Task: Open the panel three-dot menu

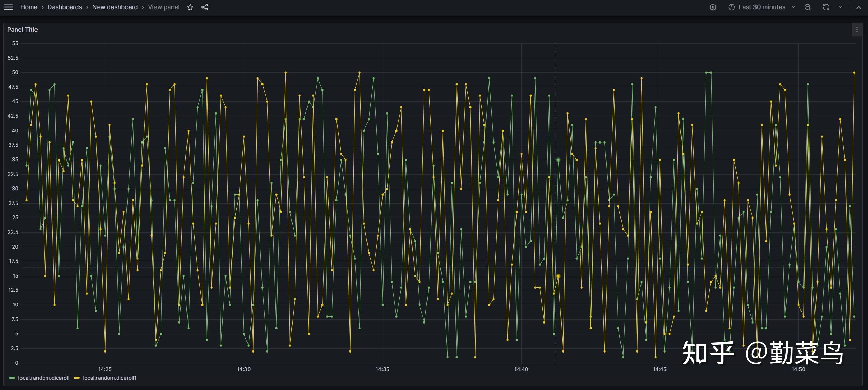Action: point(857,30)
